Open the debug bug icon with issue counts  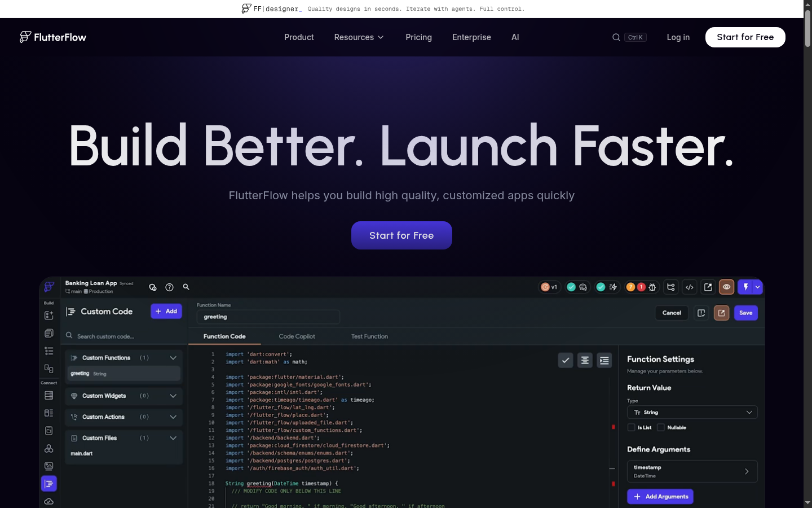pyautogui.click(x=642, y=287)
